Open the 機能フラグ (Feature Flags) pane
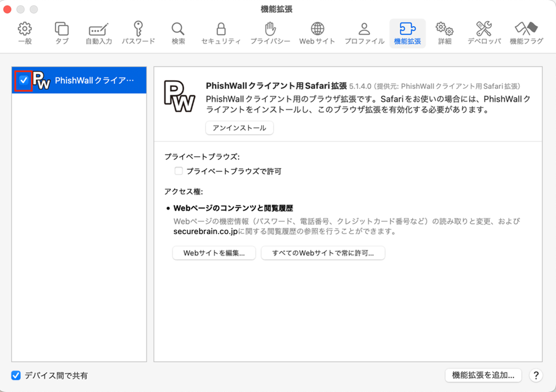Screen dimensions: 556x392 coord(526,33)
